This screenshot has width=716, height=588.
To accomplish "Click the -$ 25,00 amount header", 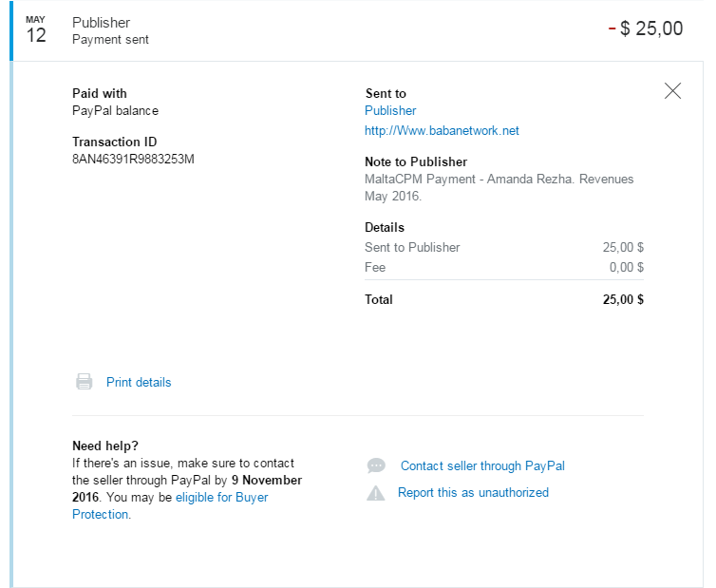I will click(x=646, y=28).
